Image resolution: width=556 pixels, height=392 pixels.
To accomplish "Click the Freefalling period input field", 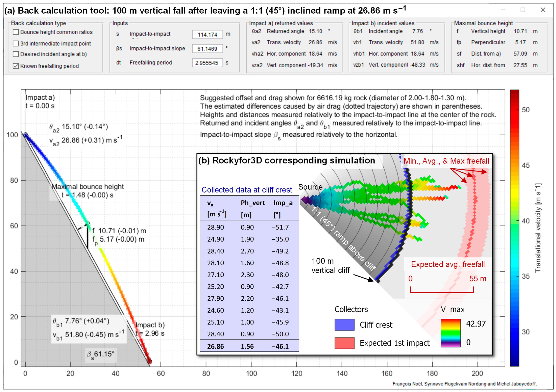I will tap(207, 63).
